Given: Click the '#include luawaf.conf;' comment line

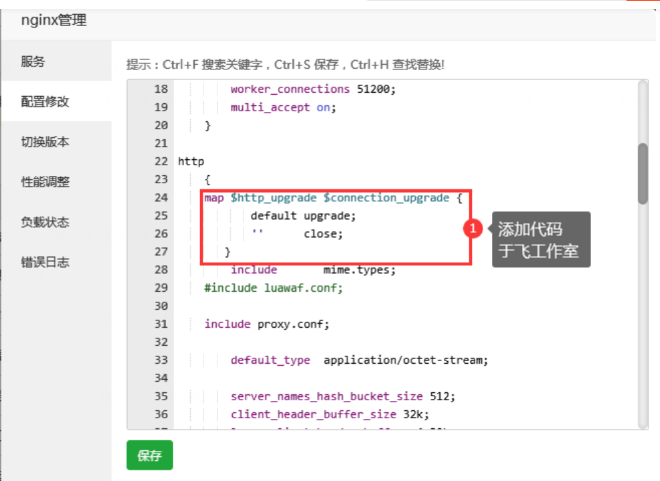Looking at the screenshot, I should [273, 288].
